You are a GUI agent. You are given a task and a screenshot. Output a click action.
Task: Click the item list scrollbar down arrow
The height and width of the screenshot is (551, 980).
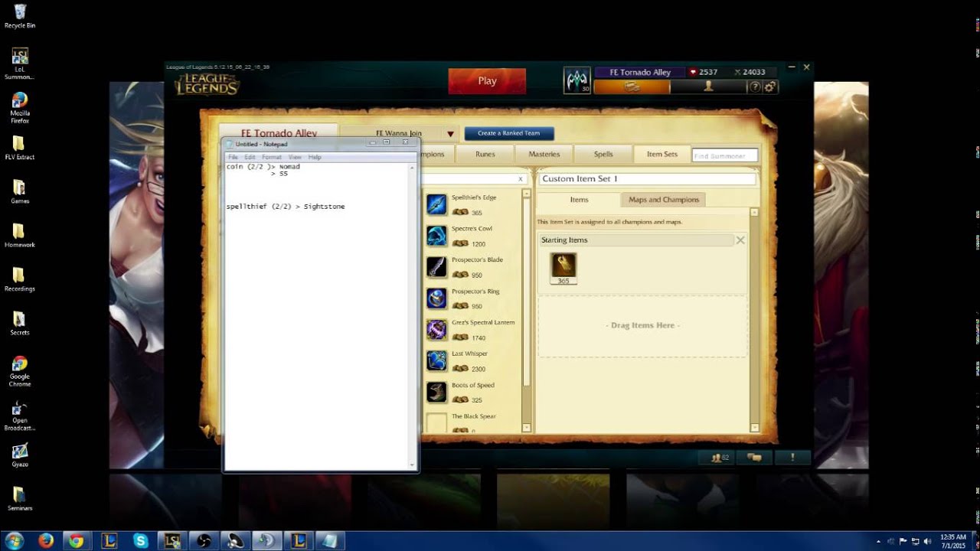tap(527, 427)
